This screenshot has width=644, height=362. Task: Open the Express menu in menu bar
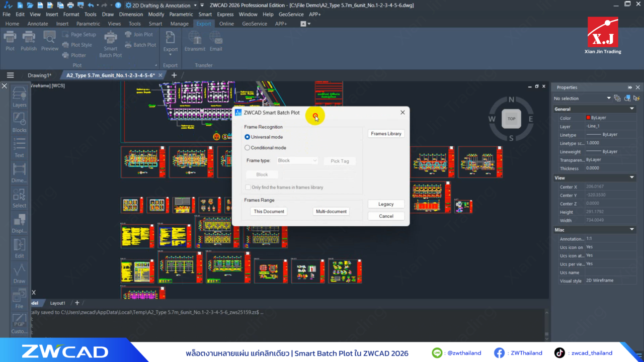pyautogui.click(x=225, y=14)
